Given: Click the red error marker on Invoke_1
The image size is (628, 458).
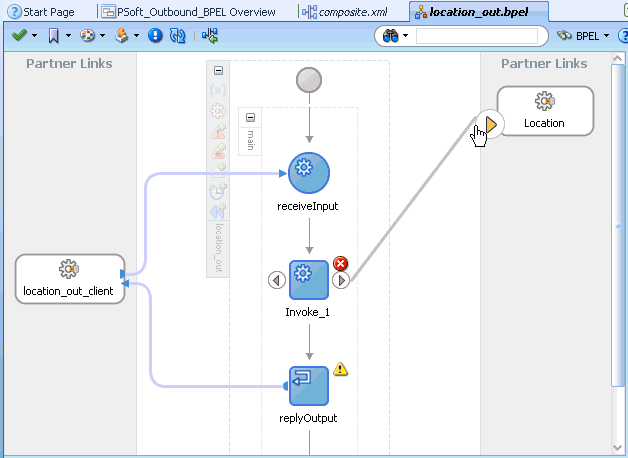Looking at the screenshot, I should click(340, 264).
